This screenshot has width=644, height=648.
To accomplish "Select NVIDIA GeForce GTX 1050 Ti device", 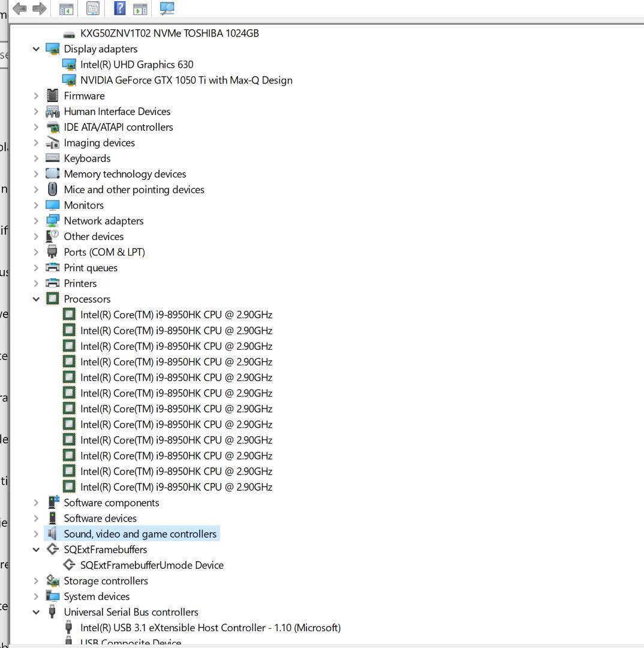I will 186,80.
